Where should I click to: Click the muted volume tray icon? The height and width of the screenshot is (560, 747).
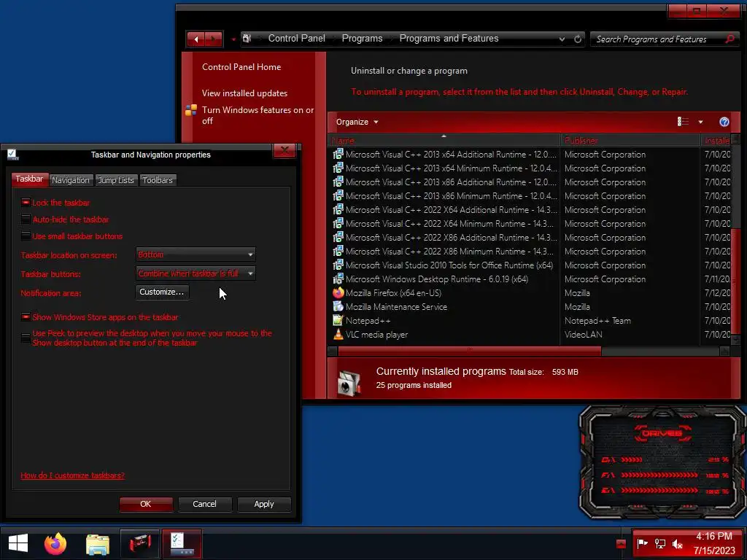pos(677,543)
